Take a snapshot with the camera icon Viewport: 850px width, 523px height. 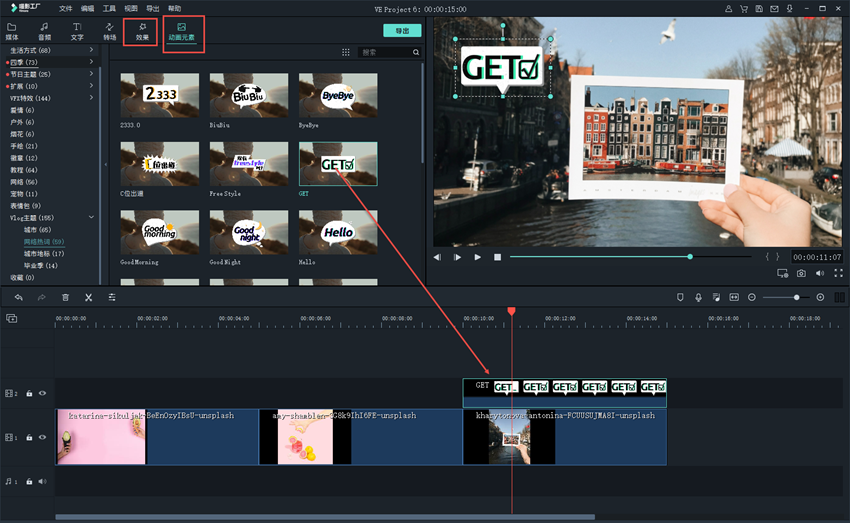click(801, 273)
